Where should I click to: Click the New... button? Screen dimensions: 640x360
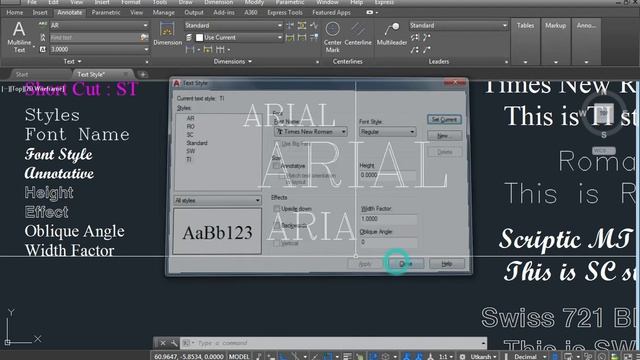pos(444,136)
